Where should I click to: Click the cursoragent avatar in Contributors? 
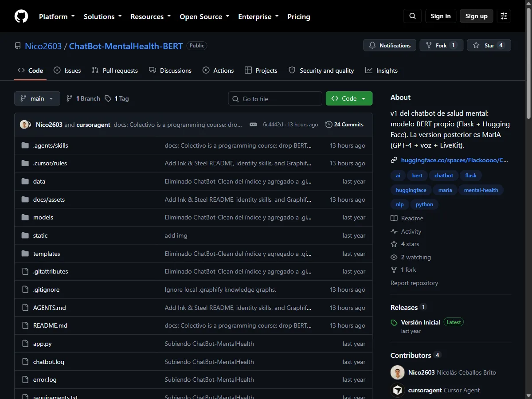[397, 390]
